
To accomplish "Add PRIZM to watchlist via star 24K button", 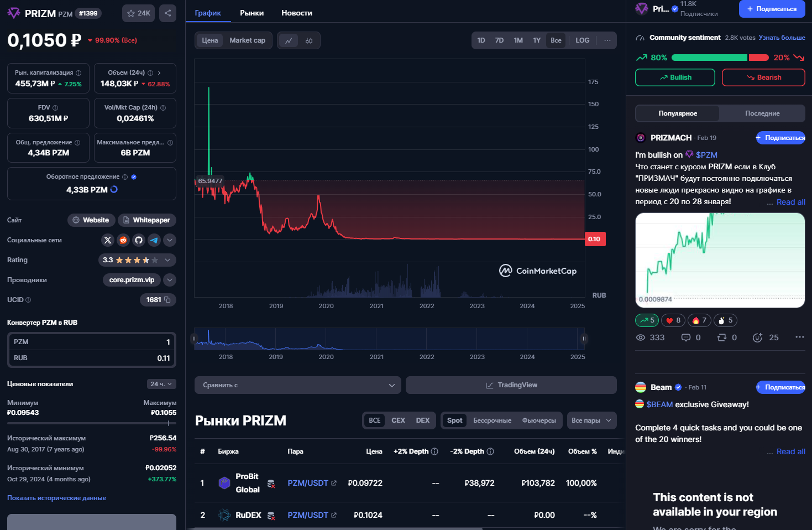I will (139, 13).
